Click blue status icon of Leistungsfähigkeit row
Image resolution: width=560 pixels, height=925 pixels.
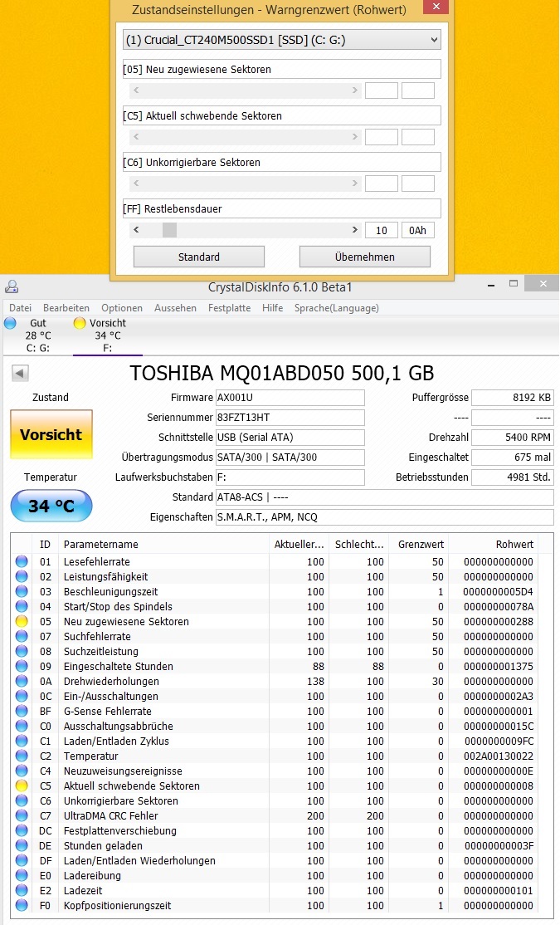22,576
